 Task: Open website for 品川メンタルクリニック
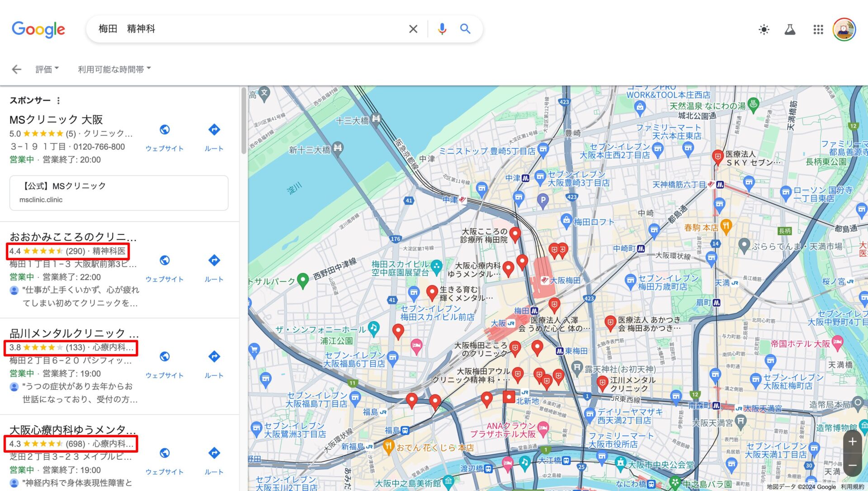point(165,365)
